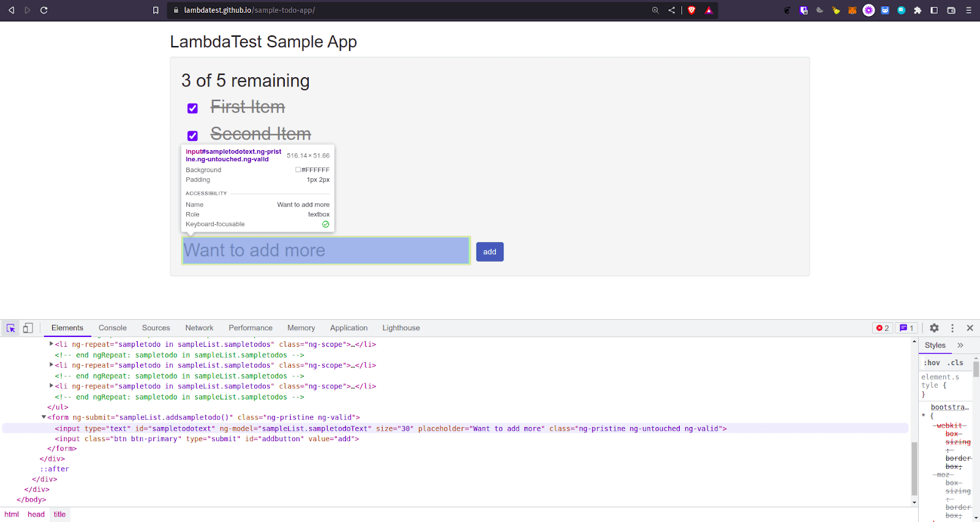Click the blue add button
Viewport: 980px width, 522px height.
pyautogui.click(x=490, y=252)
